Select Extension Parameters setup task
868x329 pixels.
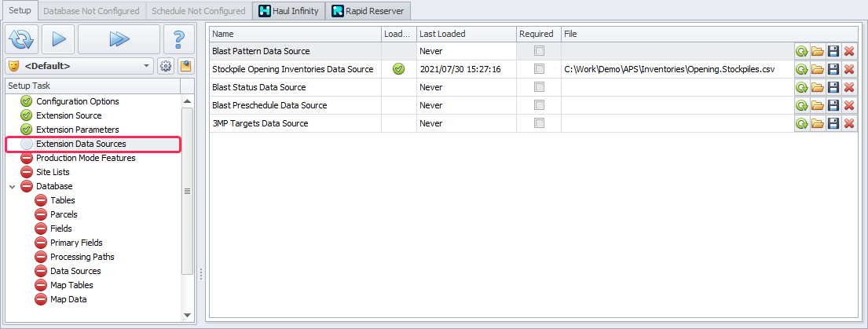point(78,130)
